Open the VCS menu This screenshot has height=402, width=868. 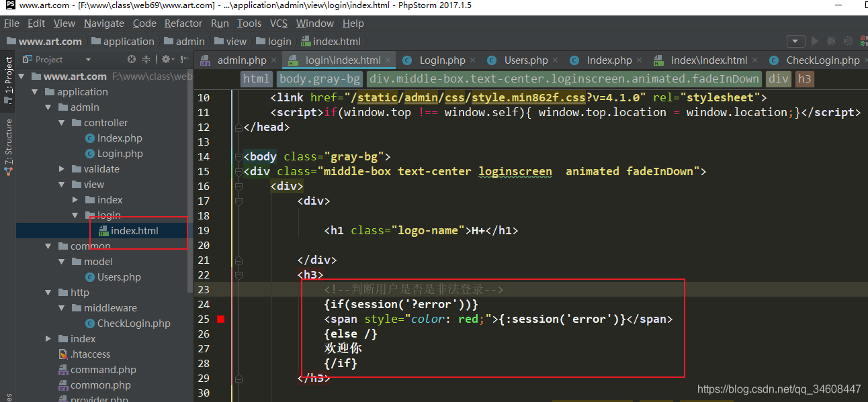coord(279,23)
